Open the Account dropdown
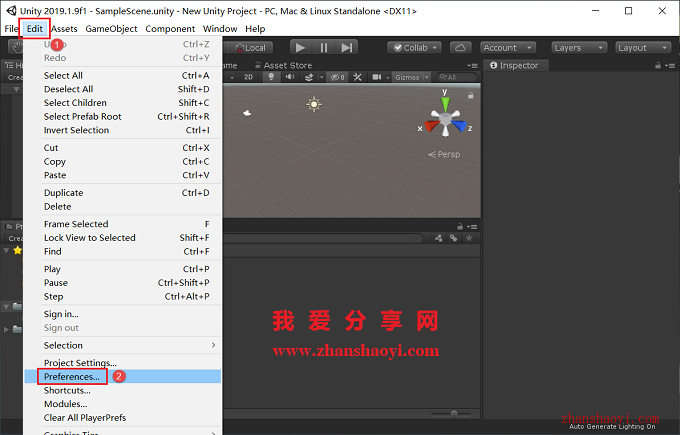Viewport: 680px width, 435px height. click(508, 48)
